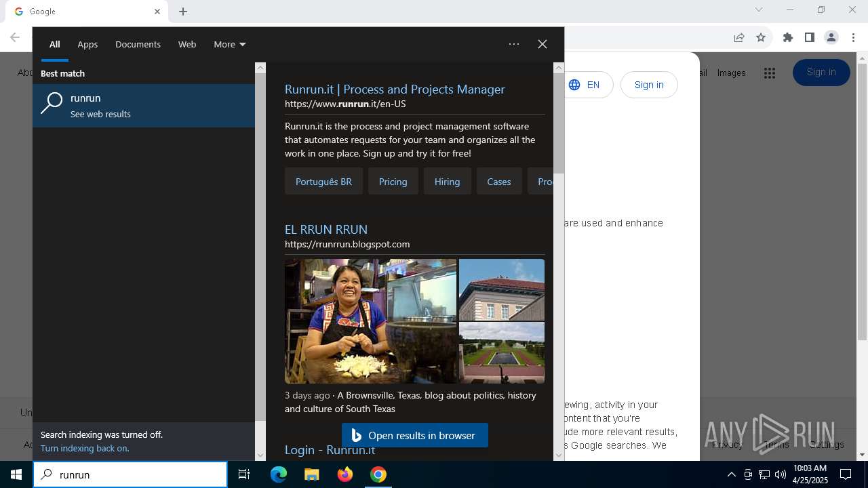Close the Windows search panel
The height and width of the screenshot is (488, 868).
point(542,44)
